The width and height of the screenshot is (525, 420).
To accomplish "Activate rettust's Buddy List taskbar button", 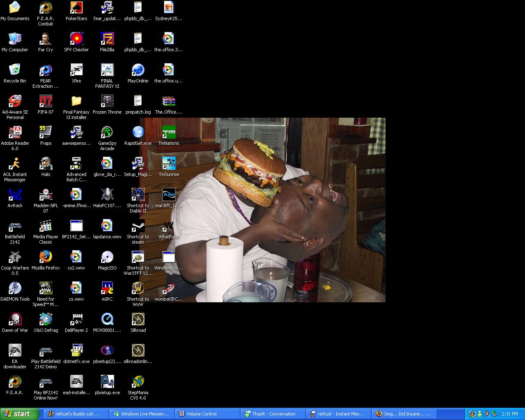I will click(76, 414).
